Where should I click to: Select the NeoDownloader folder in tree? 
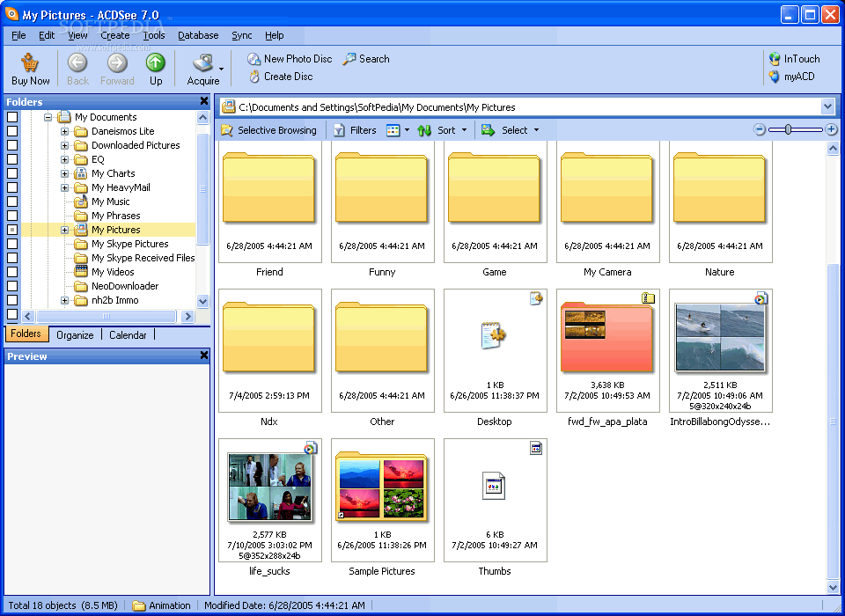(x=125, y=286)
